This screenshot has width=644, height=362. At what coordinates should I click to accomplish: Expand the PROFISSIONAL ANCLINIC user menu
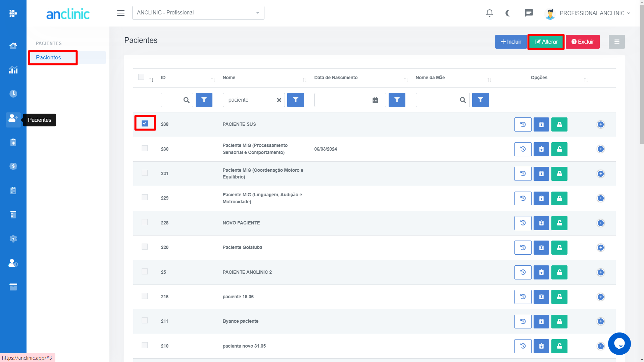[x=588, y=13]
